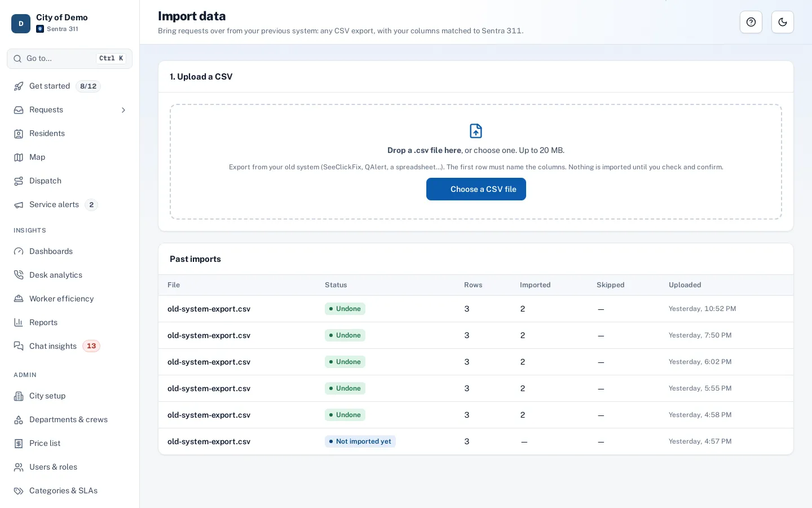This screenshot has width=812, height=508.
Task: Click the 1. Upload a CSV heading
Action: pos(201,77)
